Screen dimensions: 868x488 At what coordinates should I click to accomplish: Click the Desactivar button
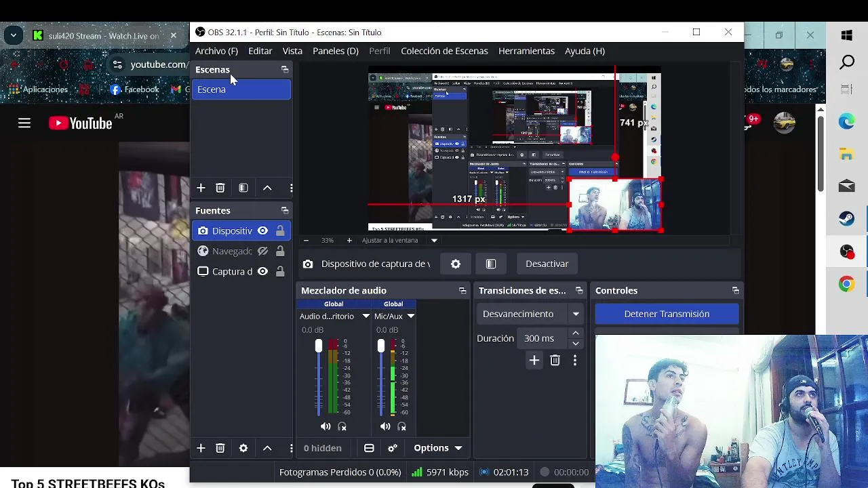[547, 264]
